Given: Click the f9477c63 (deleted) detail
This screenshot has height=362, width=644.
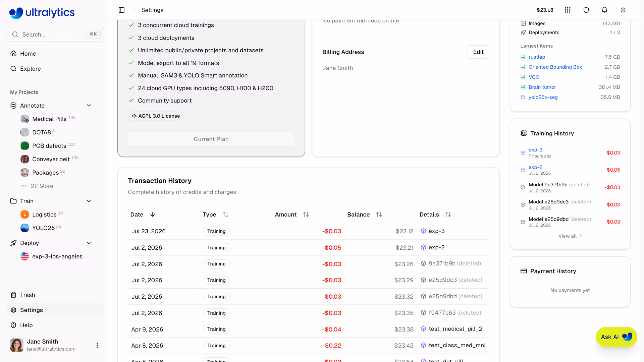Looking at the screenshot, I should pos(455,313).
